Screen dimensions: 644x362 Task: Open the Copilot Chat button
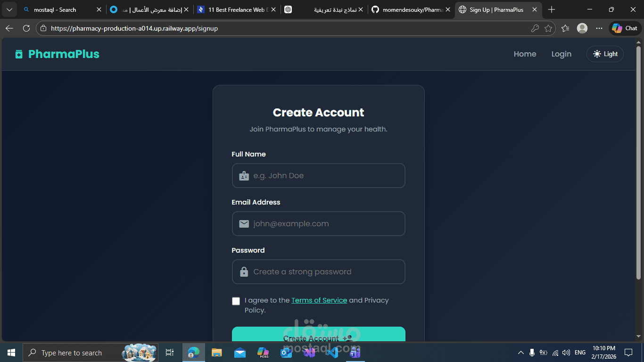tap(625, 28)
